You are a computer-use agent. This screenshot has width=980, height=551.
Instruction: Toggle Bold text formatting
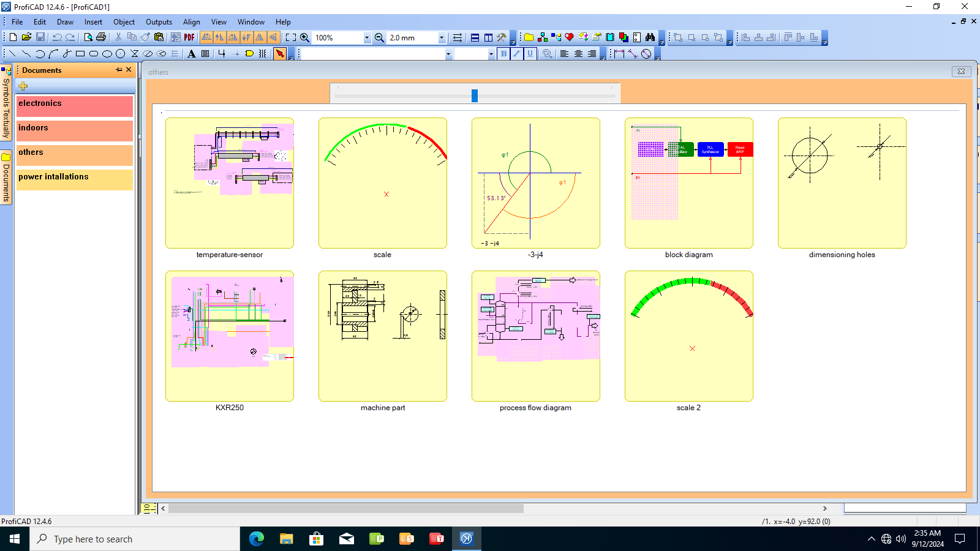coord(503,54)
